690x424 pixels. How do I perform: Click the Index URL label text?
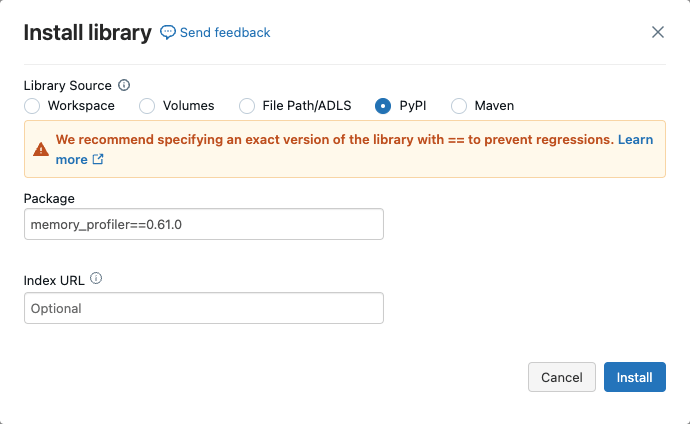pyautogui.click(x=54, y=280)
